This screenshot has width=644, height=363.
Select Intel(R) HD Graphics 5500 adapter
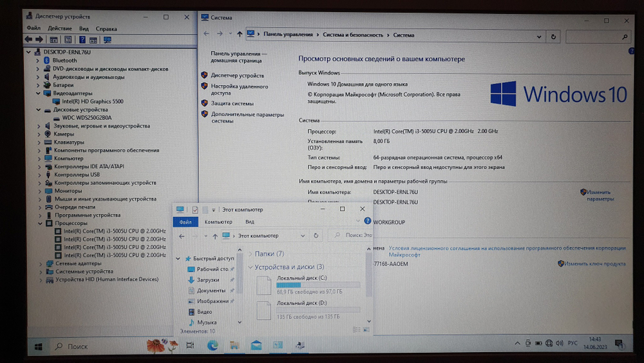click(92, 101)
